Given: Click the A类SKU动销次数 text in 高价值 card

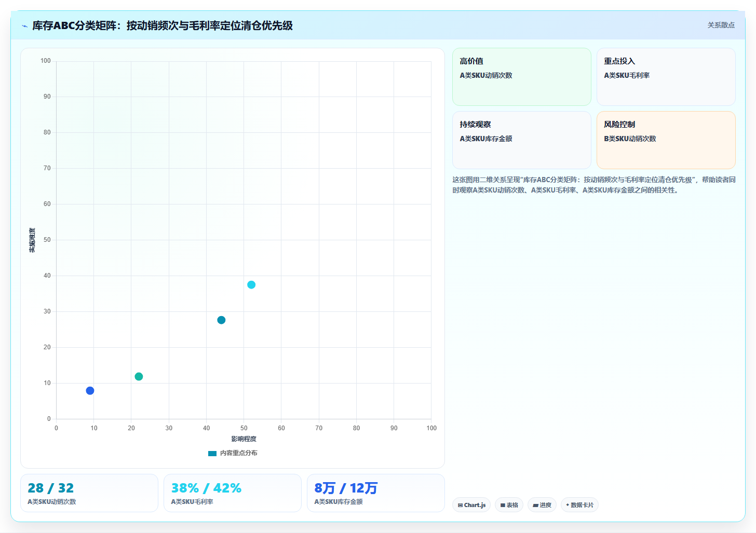Looking at the screenshot, I should point(486,75).
